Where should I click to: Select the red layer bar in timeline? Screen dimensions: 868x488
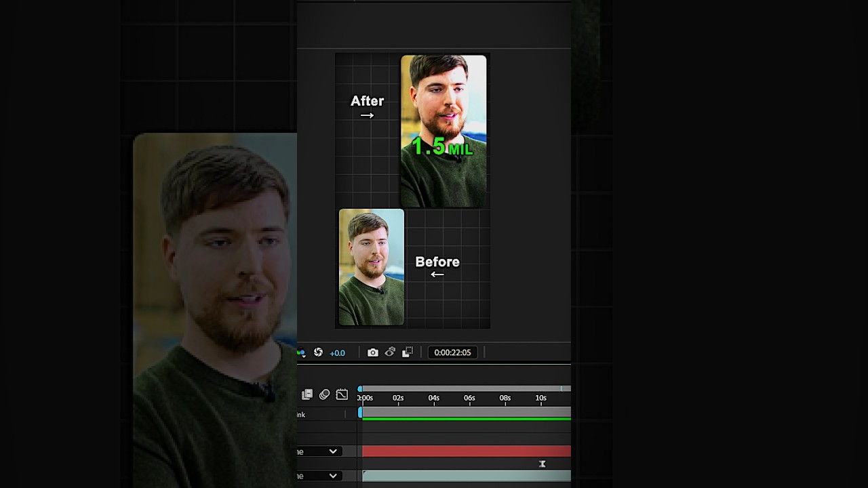click(467, 451)
